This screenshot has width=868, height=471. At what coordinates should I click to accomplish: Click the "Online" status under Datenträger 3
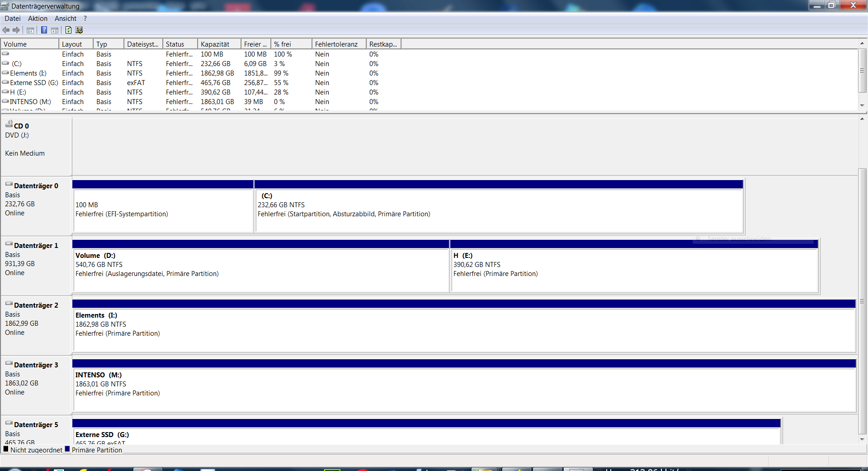14,392
